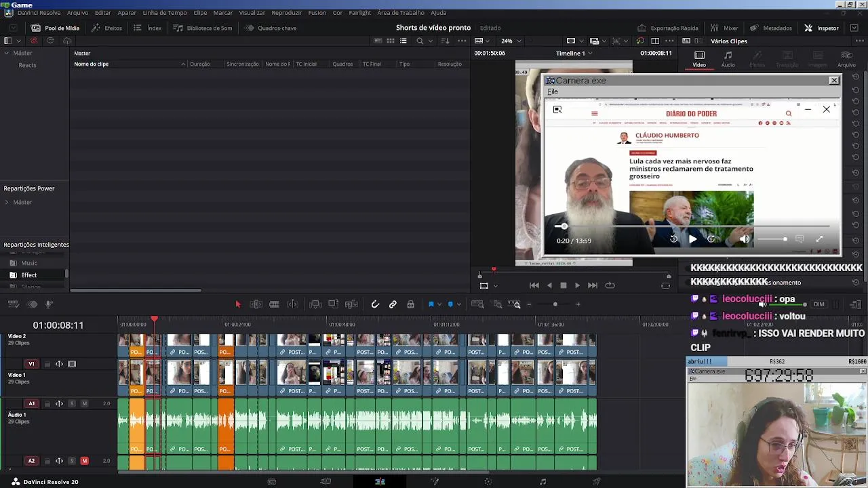Click the Replace clip tool icon
Viewport: 868px width, 488px height.
[351, 304]
